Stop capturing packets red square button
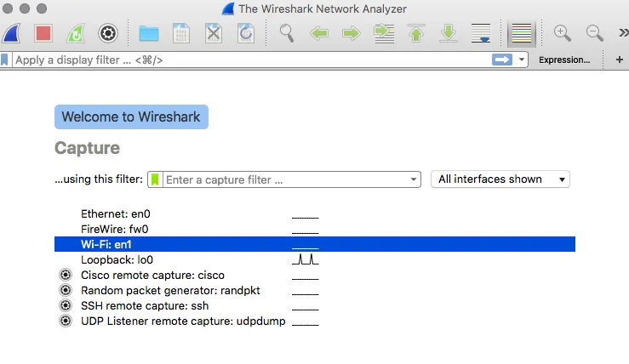629x364 pixels. point(43,33)
